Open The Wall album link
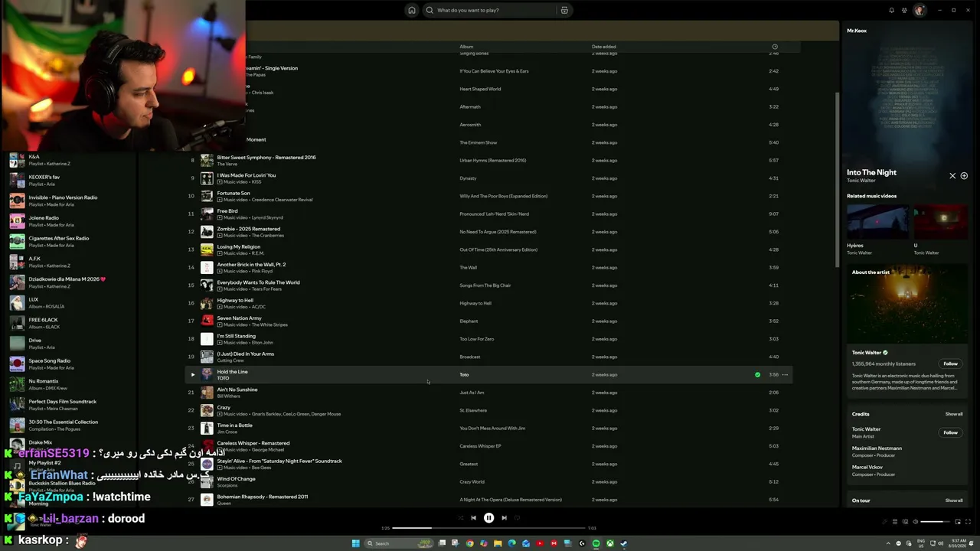 pos(468,268)
